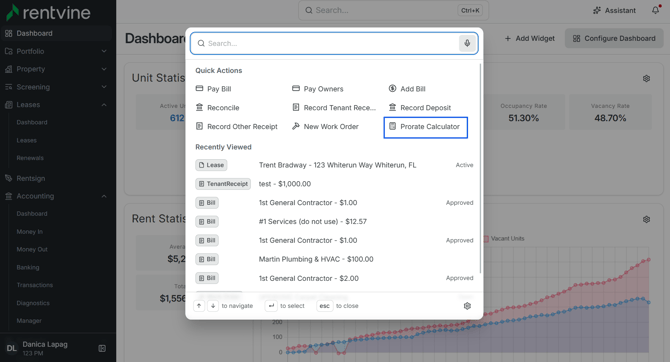The image size is (670, 362).
Task: Open the Record Deposit quick action
Action: [419, 108]
